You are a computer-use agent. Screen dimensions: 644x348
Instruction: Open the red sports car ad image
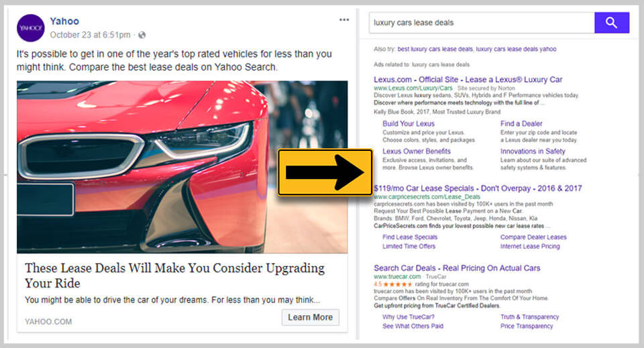tap(182, 167)
